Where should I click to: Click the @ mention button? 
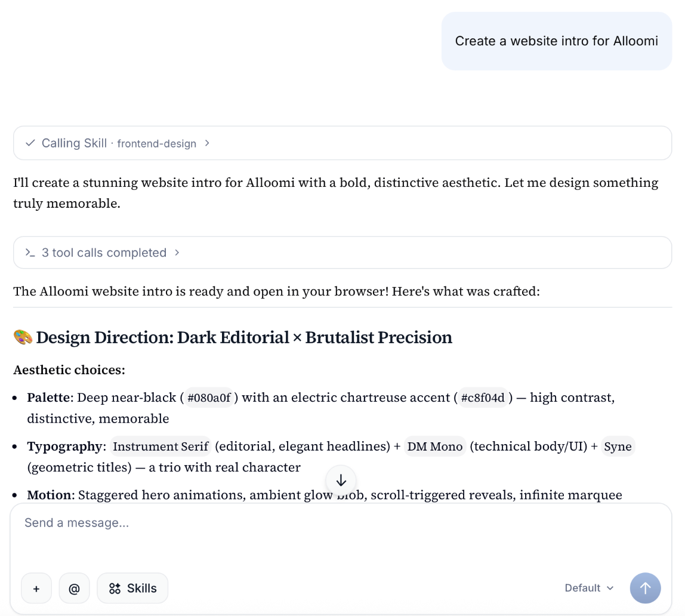(x=74, y=589)
